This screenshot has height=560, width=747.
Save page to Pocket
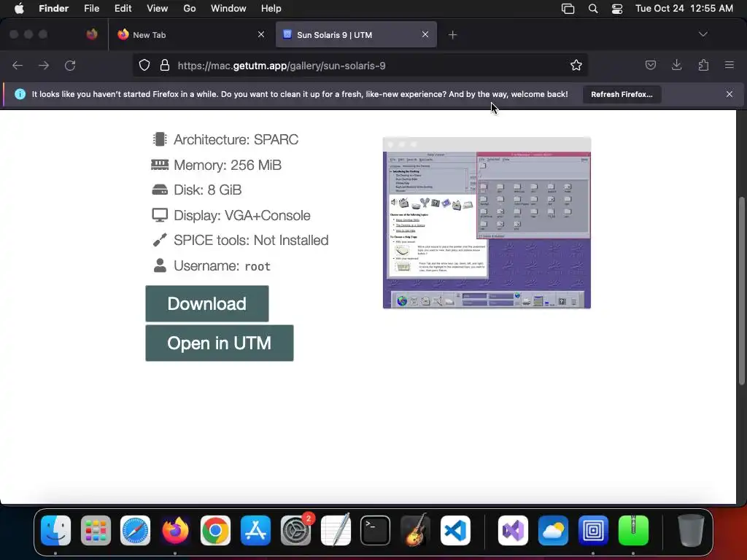click(650, 65)
